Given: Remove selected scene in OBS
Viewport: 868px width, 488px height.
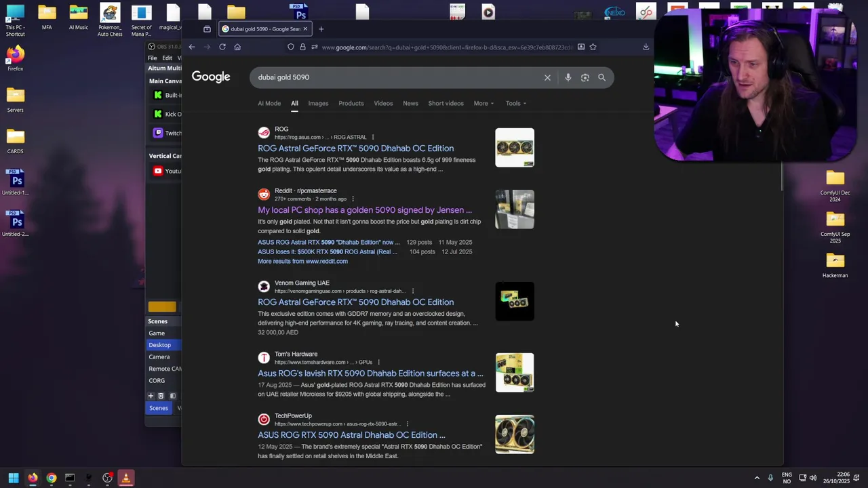Looking at the screenshot, I should [161, 396].
